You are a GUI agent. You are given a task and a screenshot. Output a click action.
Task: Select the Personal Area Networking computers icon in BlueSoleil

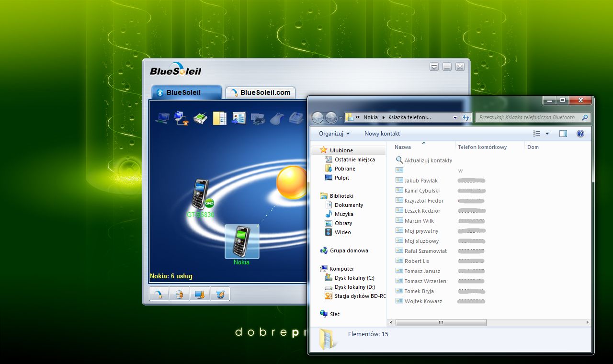coord(162,117)
